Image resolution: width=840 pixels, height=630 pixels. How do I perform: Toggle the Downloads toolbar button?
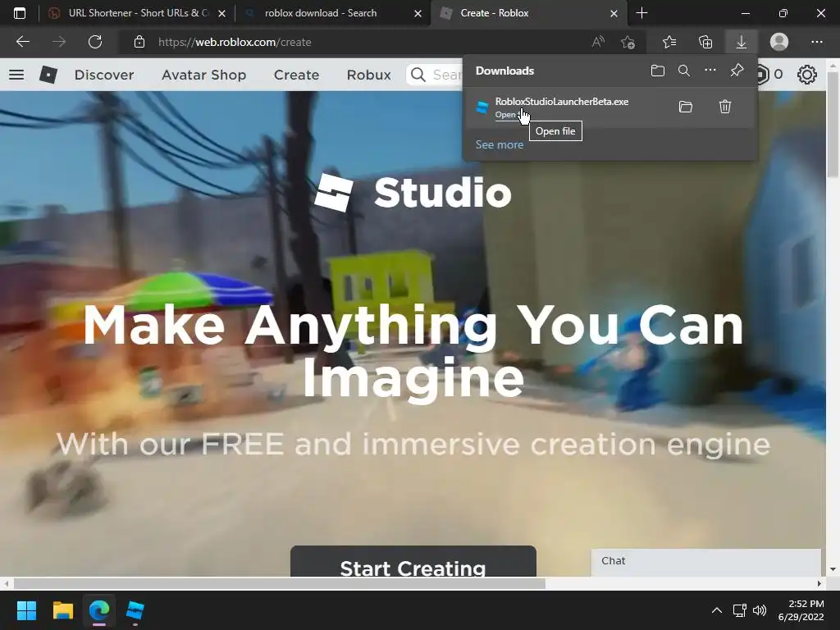click(742, 42)
